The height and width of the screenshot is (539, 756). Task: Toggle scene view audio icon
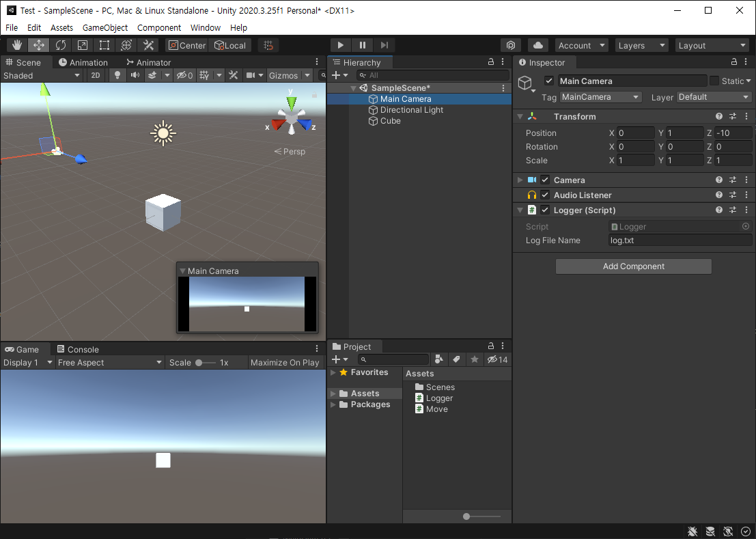pos(135,75)
